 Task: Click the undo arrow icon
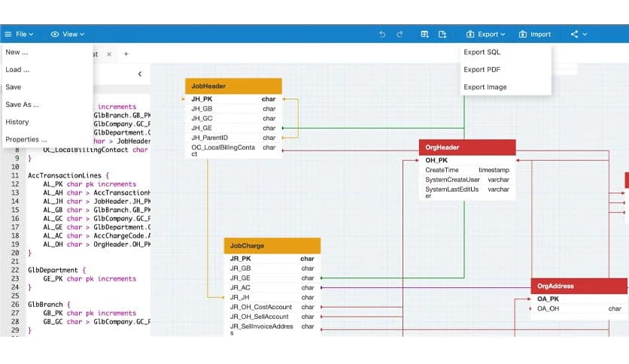tap(382, 35)
